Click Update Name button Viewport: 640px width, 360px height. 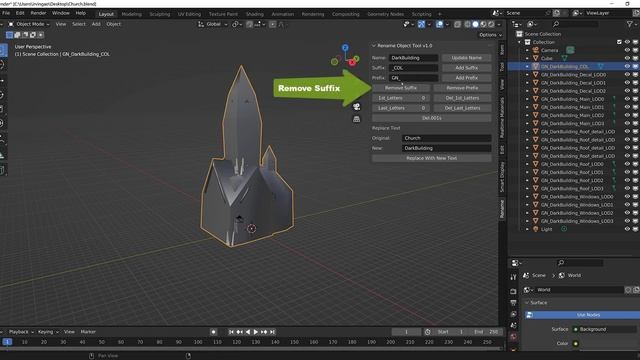[x=466, y=58]
